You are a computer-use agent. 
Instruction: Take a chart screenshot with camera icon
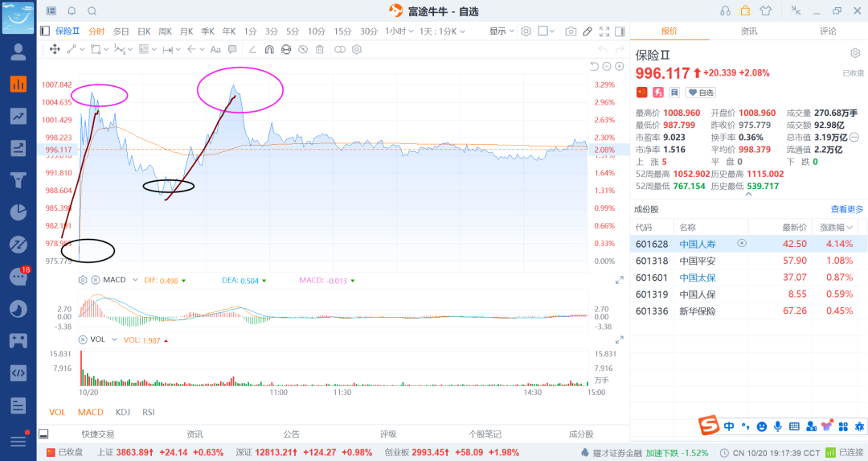click(571, 31)
